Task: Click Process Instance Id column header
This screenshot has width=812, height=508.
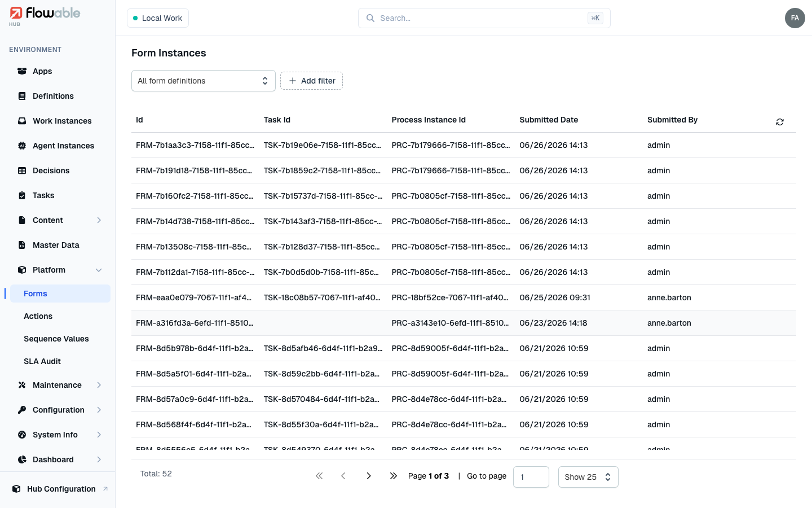Action: 429,120
